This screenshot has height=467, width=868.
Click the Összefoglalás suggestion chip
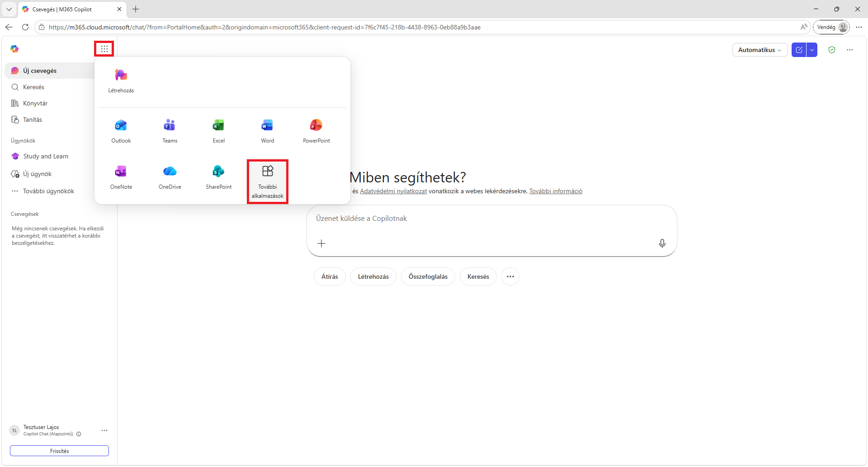tap(428, 276)
